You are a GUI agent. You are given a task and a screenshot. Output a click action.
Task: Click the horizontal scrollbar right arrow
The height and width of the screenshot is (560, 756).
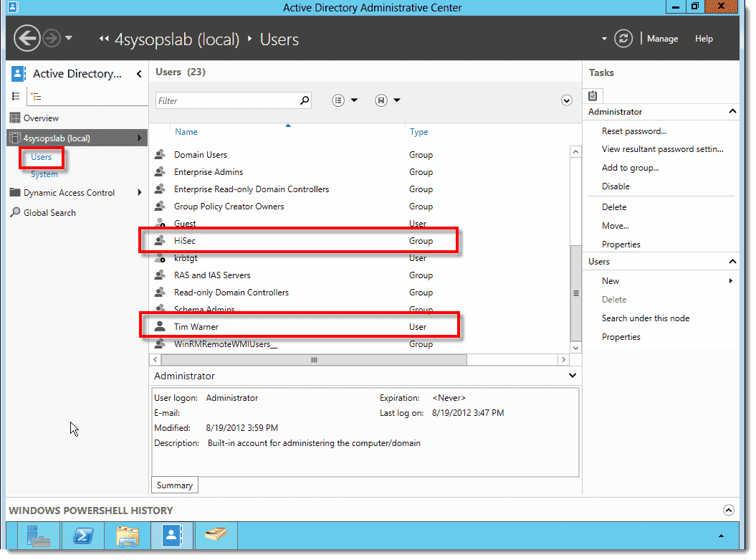[563, 360]
